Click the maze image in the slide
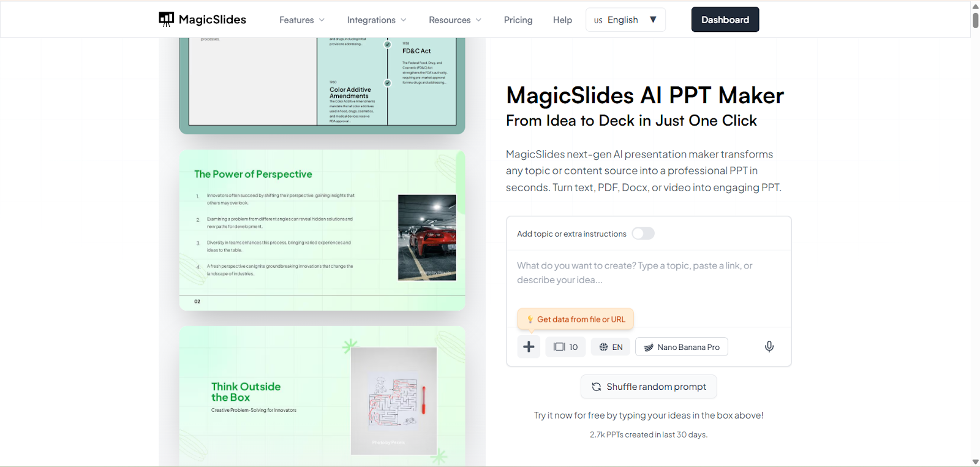 pos(394,401)
